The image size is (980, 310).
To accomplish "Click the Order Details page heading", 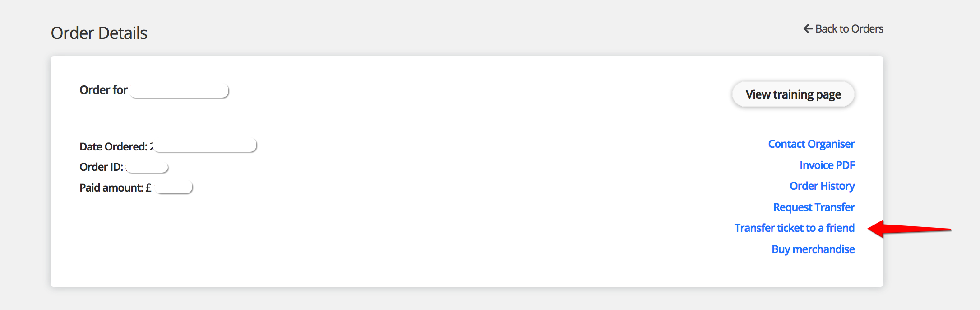I will (x=99, y=33).
